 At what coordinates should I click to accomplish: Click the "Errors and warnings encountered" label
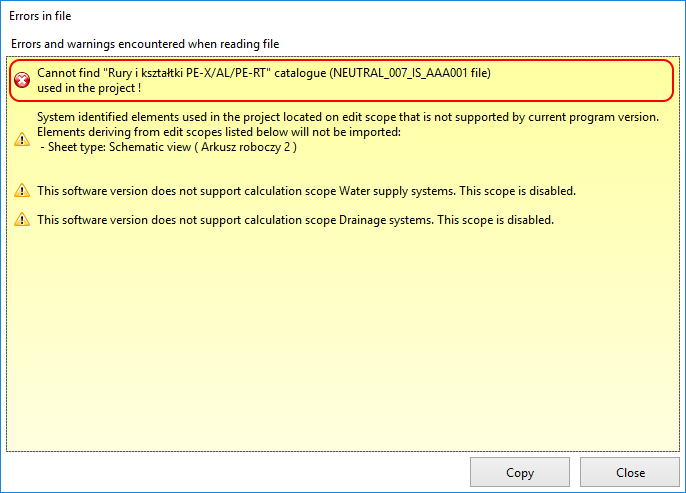pos(145,44)
